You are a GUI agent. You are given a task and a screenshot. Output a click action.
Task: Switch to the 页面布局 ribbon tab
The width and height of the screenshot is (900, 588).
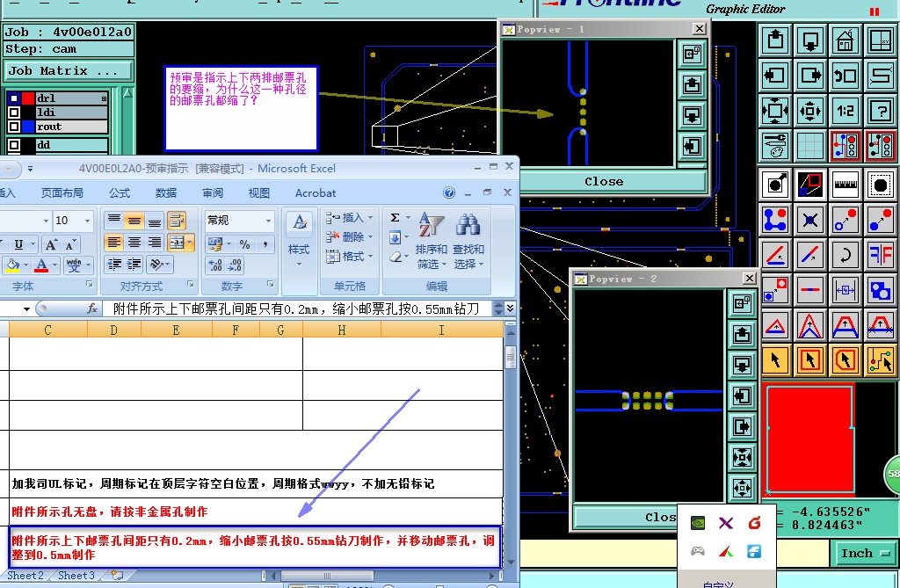point(62,193)
